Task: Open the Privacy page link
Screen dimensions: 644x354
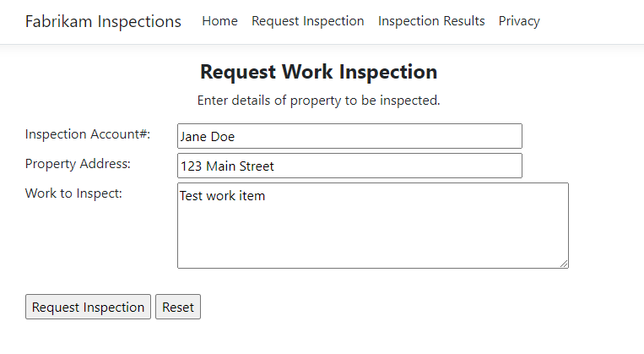Action: (519, 21)
